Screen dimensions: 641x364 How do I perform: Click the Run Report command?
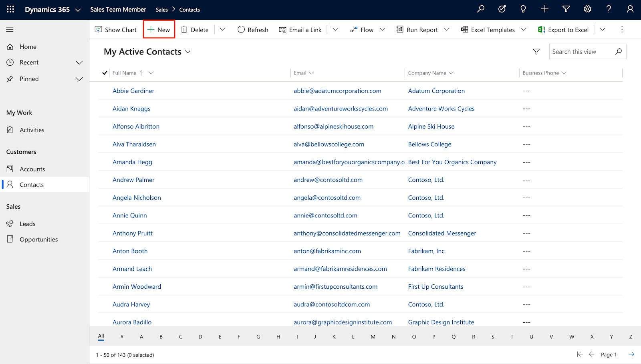pyautogui.click(x=417, y=30)
